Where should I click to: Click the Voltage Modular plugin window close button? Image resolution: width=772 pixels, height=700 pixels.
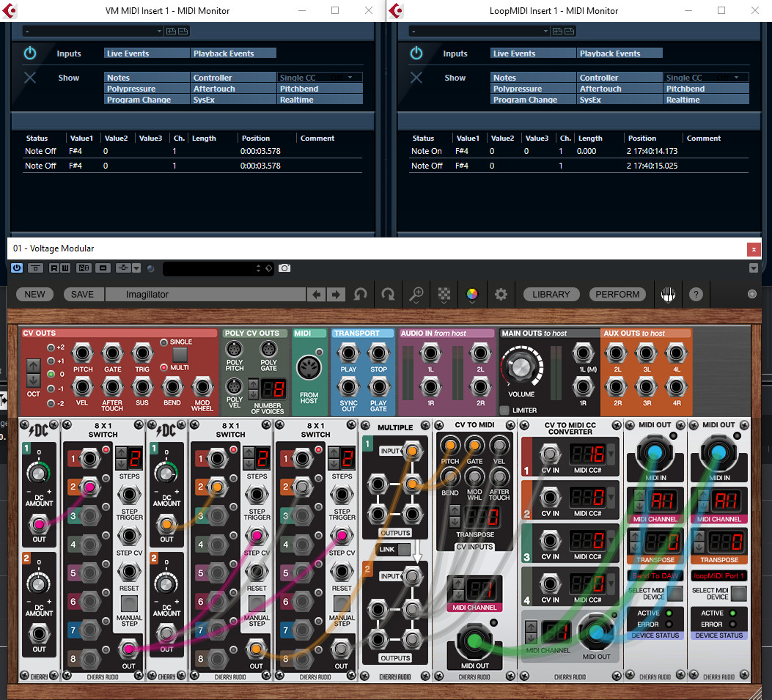click(754, 249)
